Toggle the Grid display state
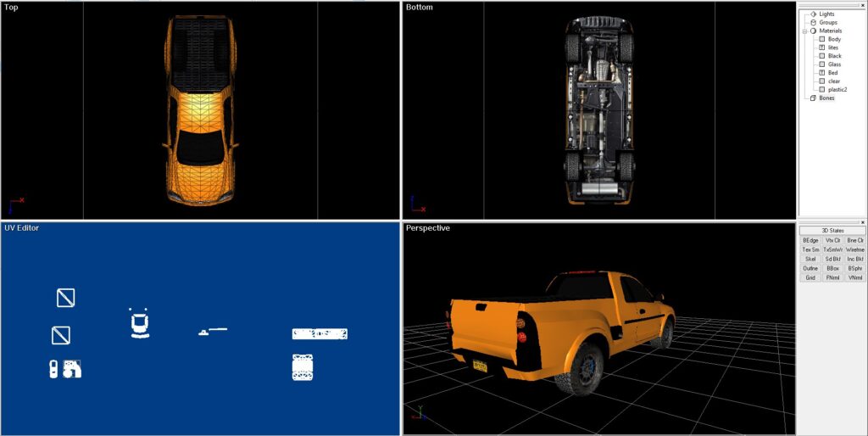 coord(810,277)
